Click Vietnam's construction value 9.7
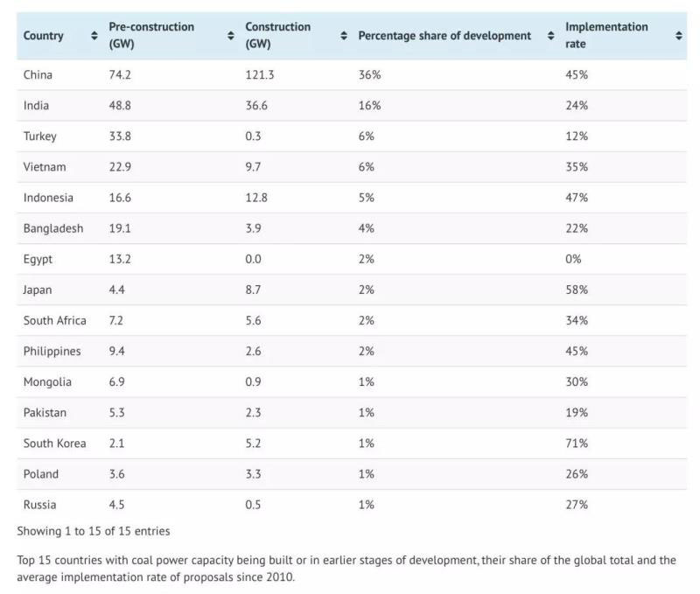Image resolution: width=700 pixels, height=594 pixels. click(x=253, y=167)
